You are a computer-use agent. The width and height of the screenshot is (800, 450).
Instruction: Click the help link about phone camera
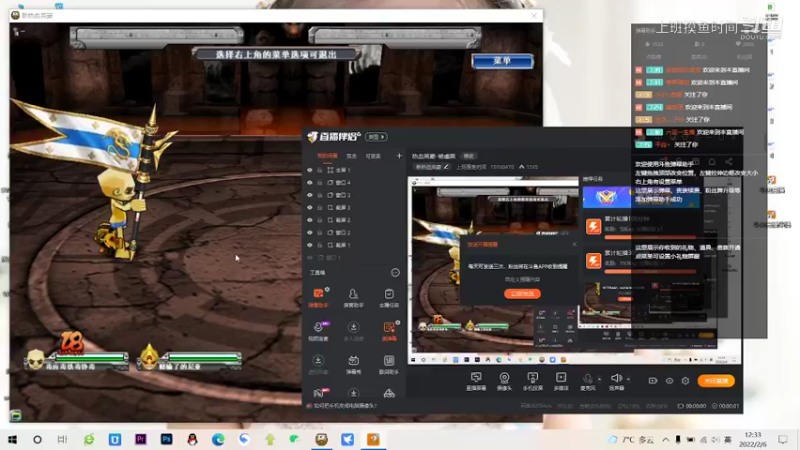[x=345, y=406]
